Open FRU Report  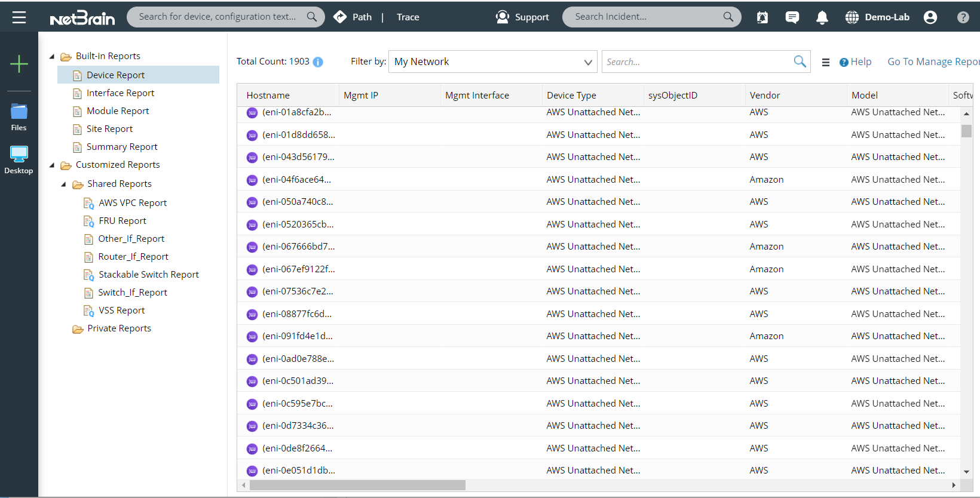122,221
